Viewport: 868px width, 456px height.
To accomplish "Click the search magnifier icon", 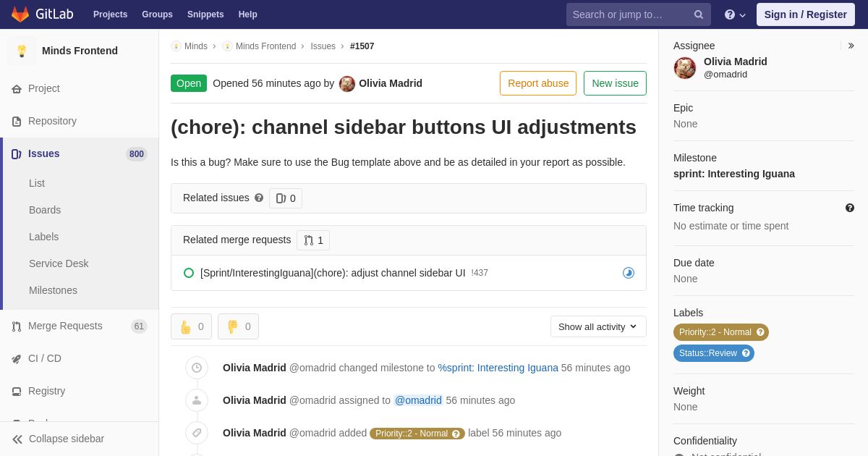I will 699,14.
